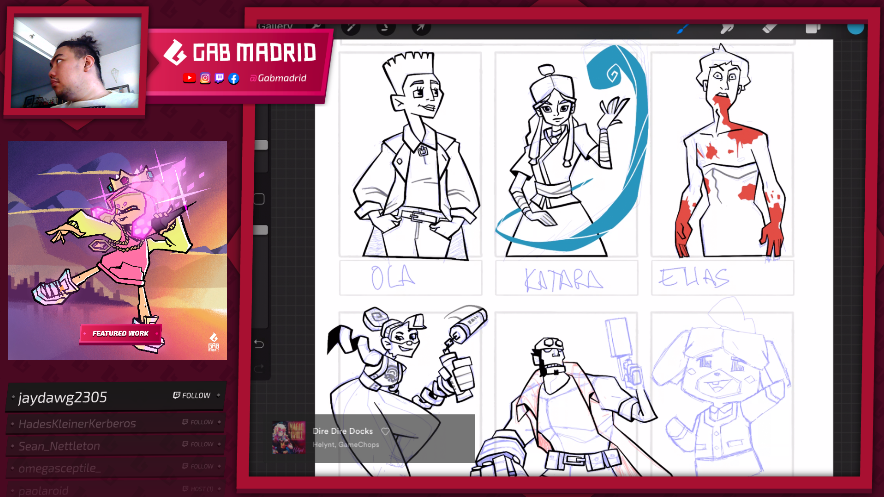Select the Eraser tool
The height and width of the screenshot is (497, 884).
click(770, 28)
